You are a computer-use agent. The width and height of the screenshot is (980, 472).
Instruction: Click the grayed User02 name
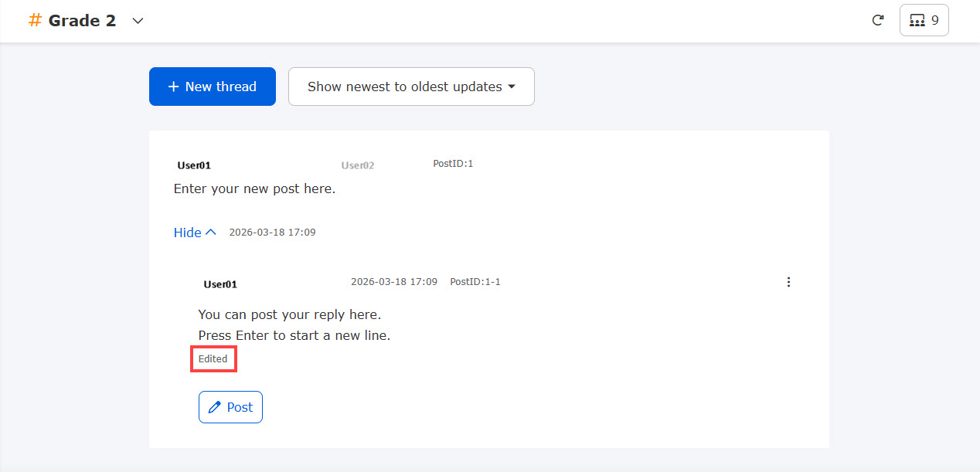pyautogui.click(x=358, y=165)
